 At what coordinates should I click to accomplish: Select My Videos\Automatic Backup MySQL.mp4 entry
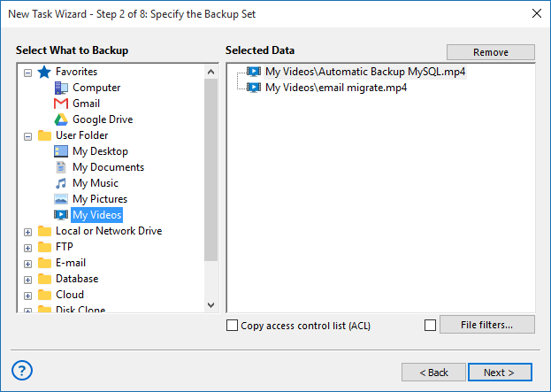pos(365,72)
